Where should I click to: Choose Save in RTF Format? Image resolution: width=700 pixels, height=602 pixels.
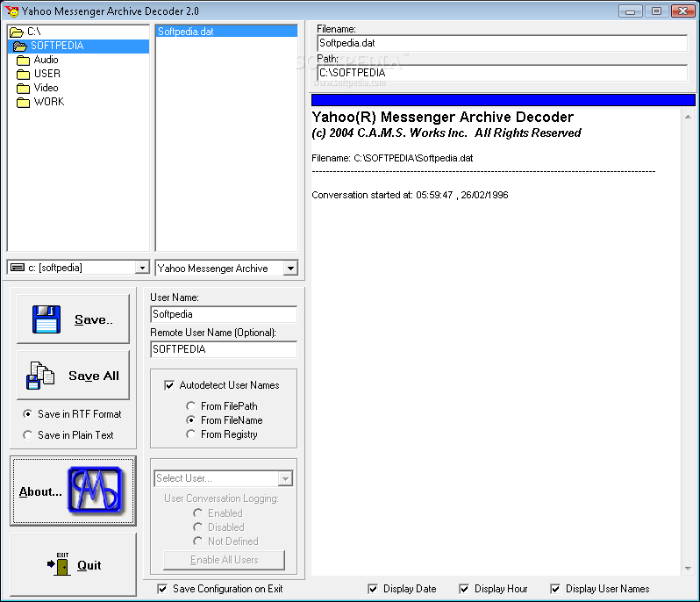[x=28, y=414]
